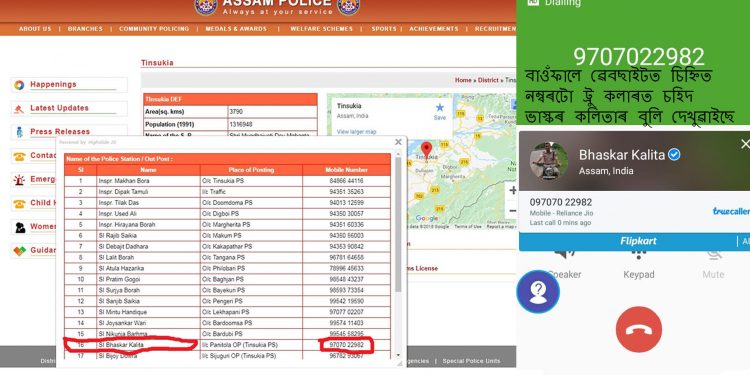
Task: Zoom in on the map
Action: pos(512,190)
